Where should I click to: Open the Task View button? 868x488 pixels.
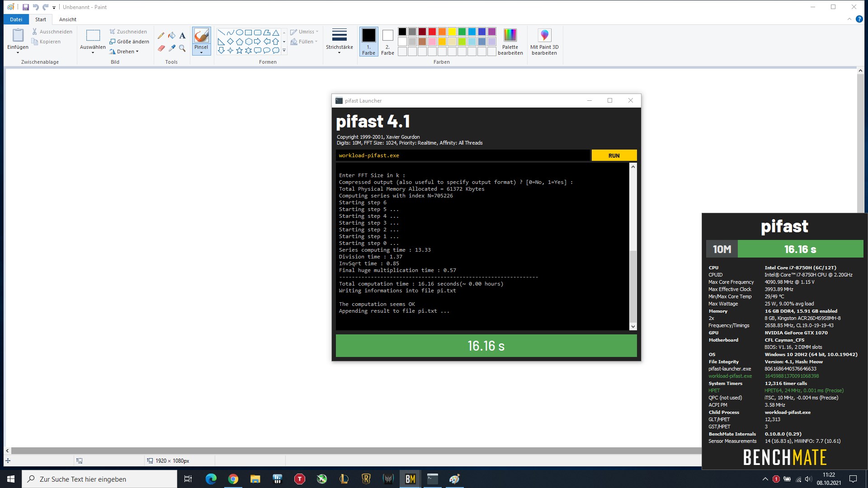tap(188, 479)
